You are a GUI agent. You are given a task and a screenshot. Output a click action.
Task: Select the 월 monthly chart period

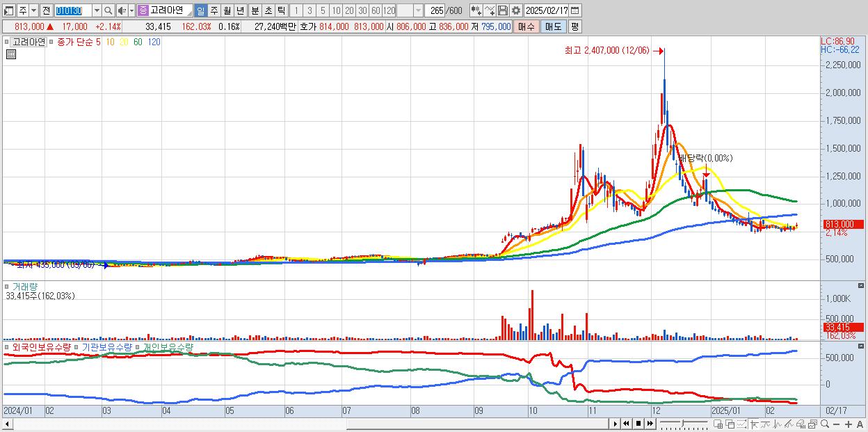pyautogui.click(x=227, y=10)
